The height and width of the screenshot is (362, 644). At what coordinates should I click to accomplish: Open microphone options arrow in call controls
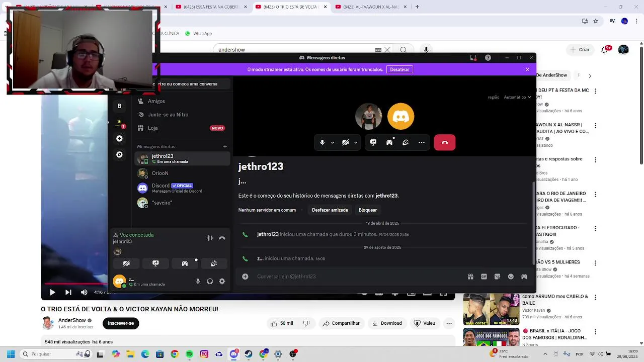pyautogui.click(x=333, y=143)
